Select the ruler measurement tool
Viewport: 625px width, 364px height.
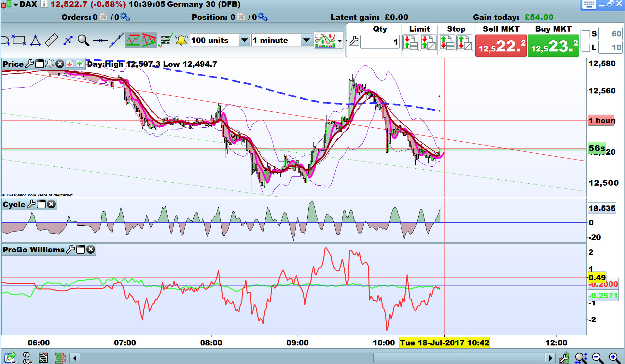point(51,40)
